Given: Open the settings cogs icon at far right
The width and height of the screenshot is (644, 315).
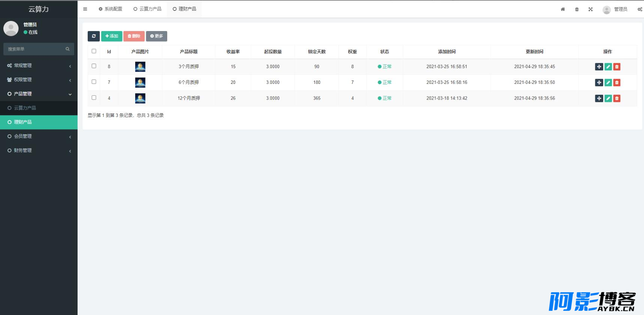Looking at the screenshot, I should tap(640, 9).
